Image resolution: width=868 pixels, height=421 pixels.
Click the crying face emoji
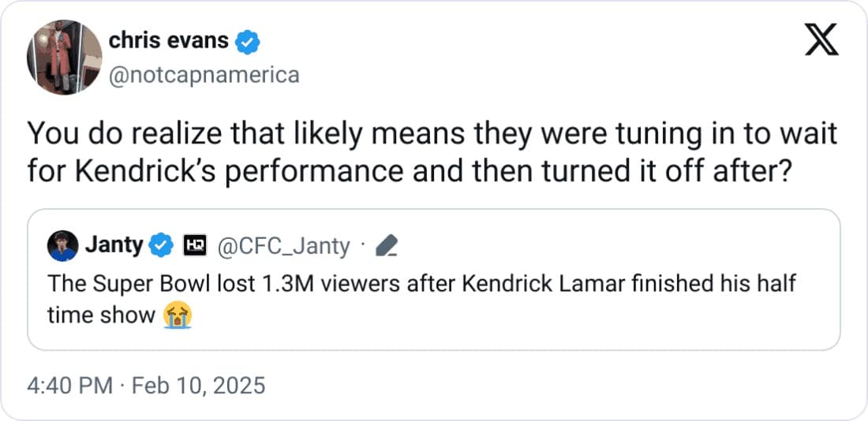coord(178,316)
